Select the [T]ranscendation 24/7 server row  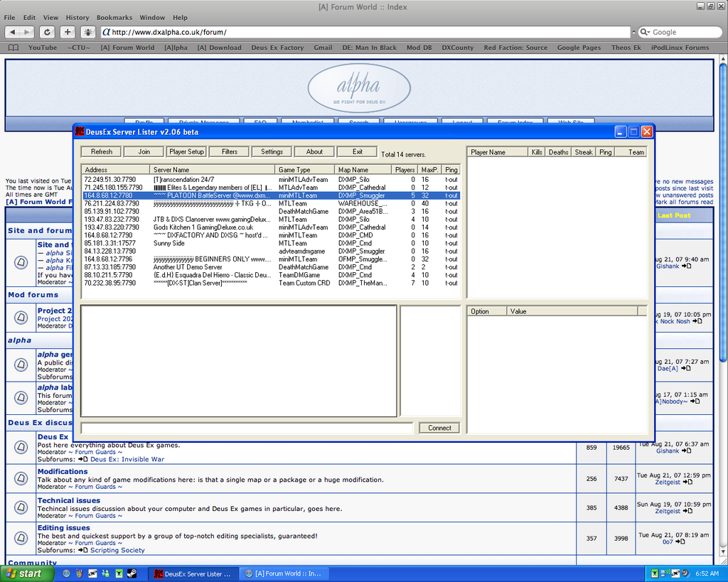[x=271, y=180]
